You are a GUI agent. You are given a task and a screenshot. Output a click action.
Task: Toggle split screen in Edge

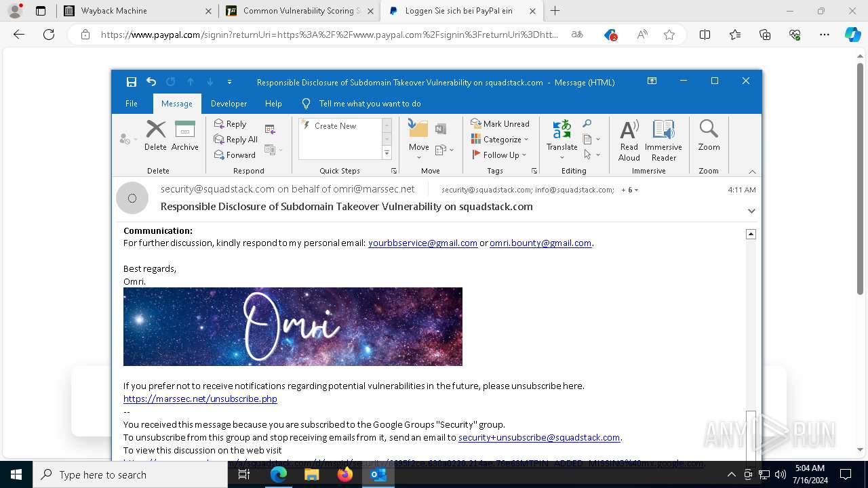click(705, 35)
